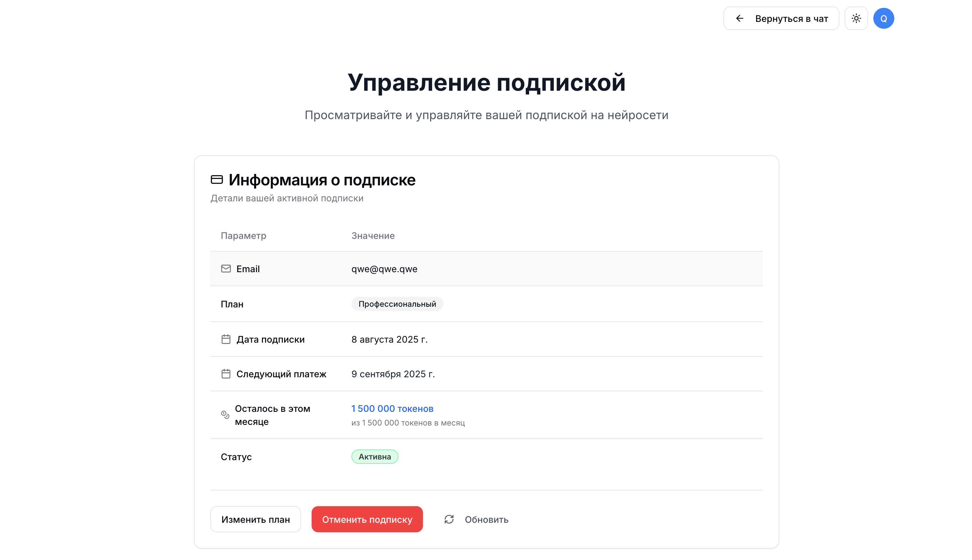Select the email value qwe@qwe.qwe
Viewport: 972px width, 560px height.
pyautogui.click(x=384, y=269)
